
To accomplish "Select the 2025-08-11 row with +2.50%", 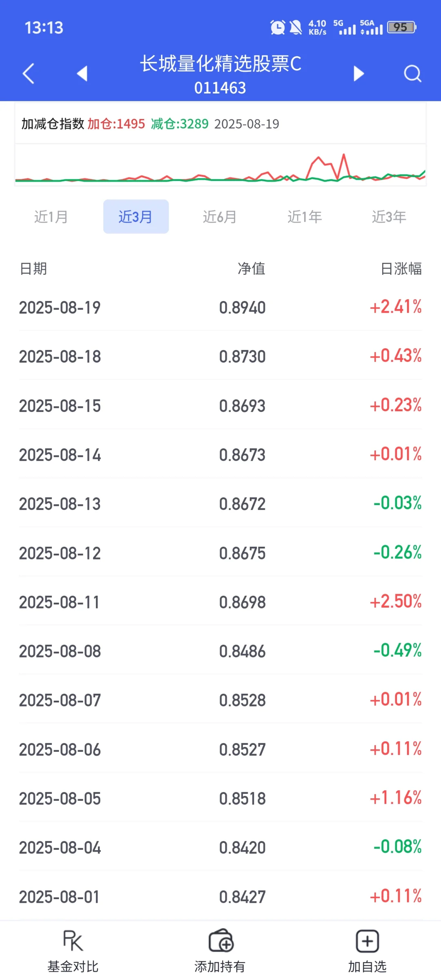I will (x=220, y=602).
